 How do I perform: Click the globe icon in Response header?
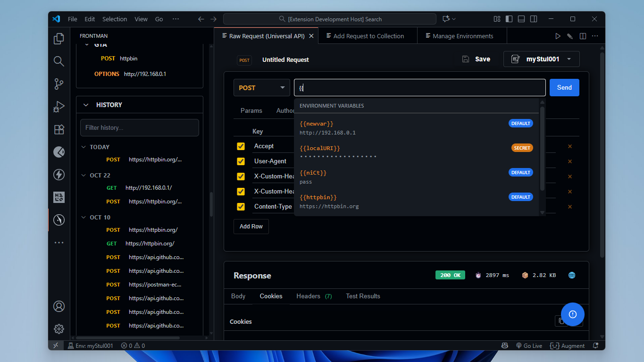coord(572,275)
